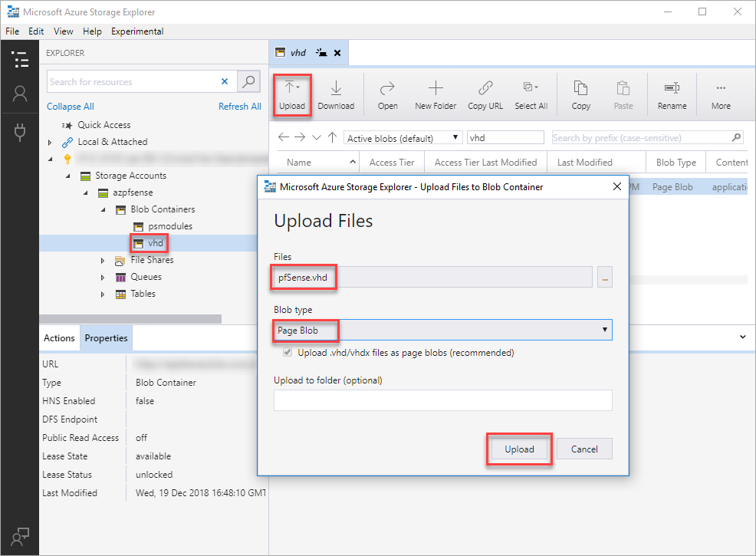Open the Active blobs (default) dropdown
Image resolution: width=756 pixels, height=556 pixels.
(403, 138)
